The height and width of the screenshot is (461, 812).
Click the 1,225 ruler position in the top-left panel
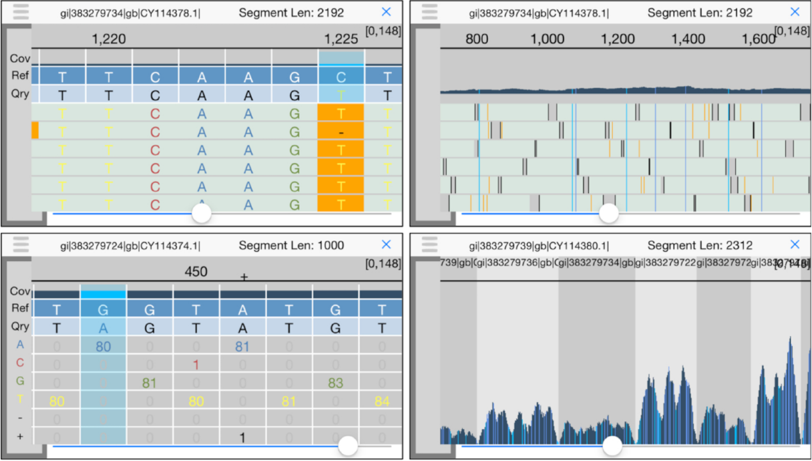coord(341,39)
